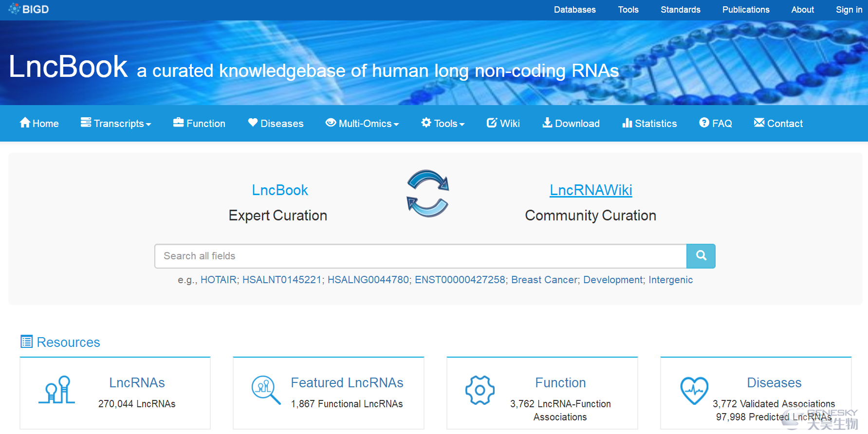This screenshot has height=434, width=868.
Task: Click the '270,044 LncRNAs' text
Action: click(x=137, y=404)
